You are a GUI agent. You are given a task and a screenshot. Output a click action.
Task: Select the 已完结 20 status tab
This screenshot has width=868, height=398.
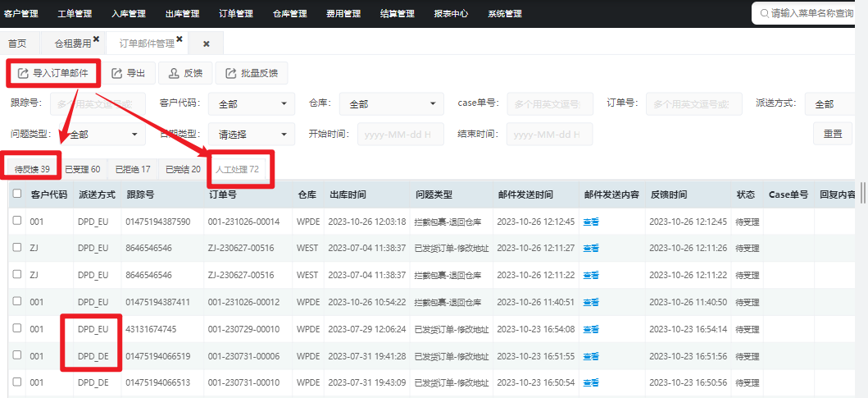tap(183, 169)
